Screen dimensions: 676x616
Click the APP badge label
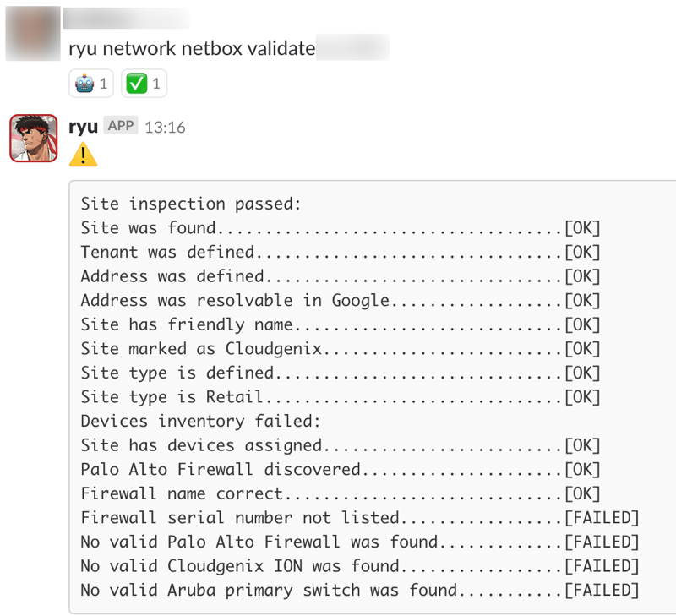pos(121,125)
